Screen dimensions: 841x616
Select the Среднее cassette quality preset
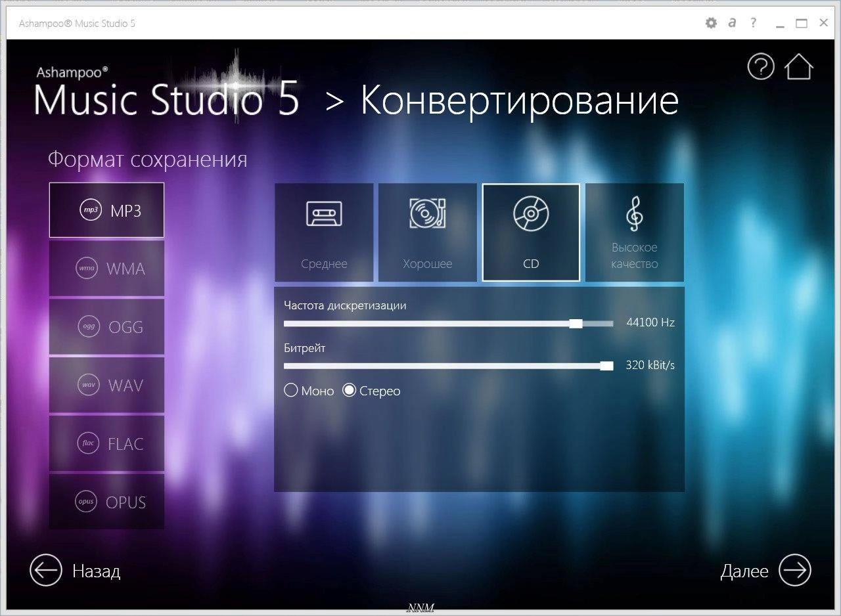(324, 232)
